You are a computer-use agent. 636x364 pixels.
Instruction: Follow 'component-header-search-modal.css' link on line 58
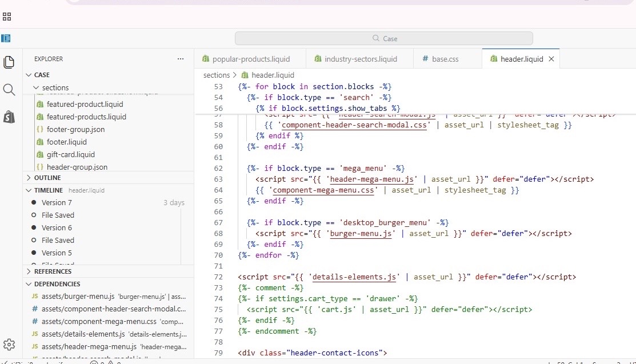tap(354, 125)
